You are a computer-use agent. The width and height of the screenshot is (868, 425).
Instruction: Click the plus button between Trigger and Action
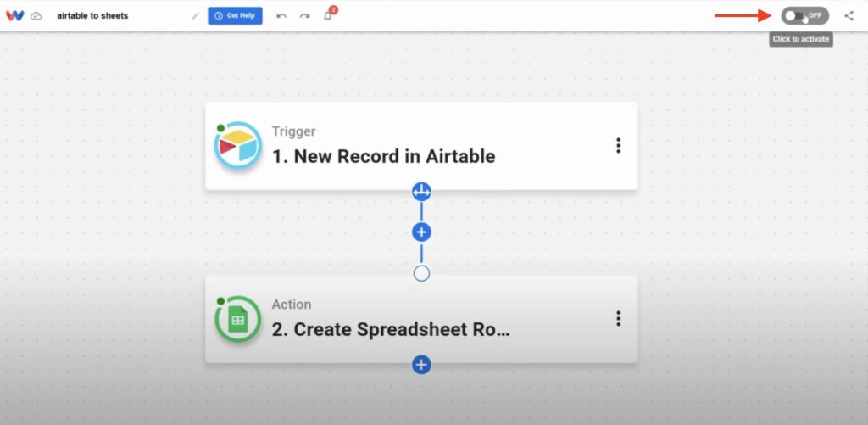421,232
